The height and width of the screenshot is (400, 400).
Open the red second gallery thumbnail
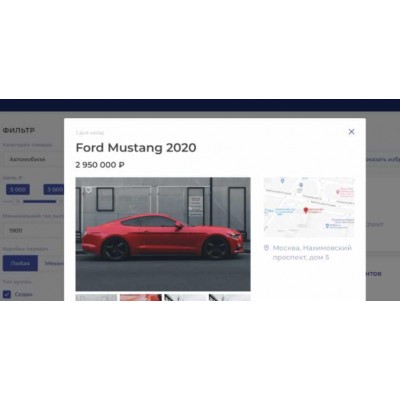tap(141, 297)
